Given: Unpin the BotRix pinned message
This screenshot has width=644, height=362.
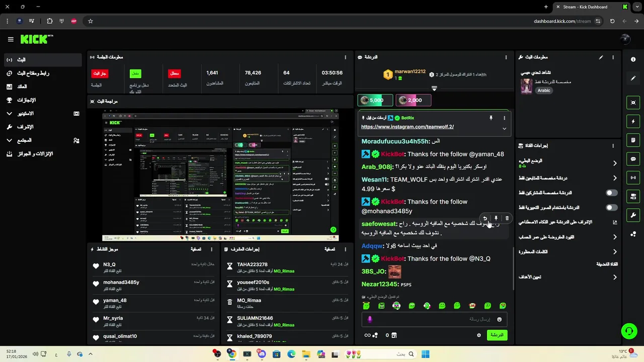Looking at the screenshot, I should point(491,118).
